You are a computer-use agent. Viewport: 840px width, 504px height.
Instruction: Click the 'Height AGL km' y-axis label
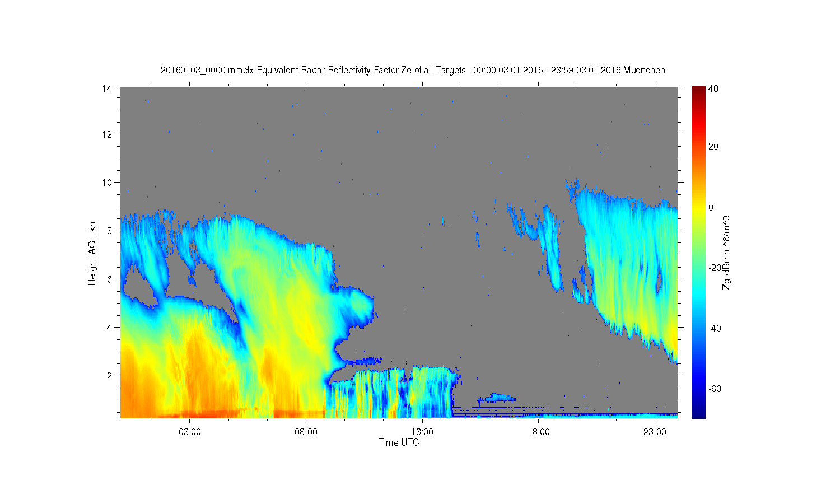click(x=92, y=252)
